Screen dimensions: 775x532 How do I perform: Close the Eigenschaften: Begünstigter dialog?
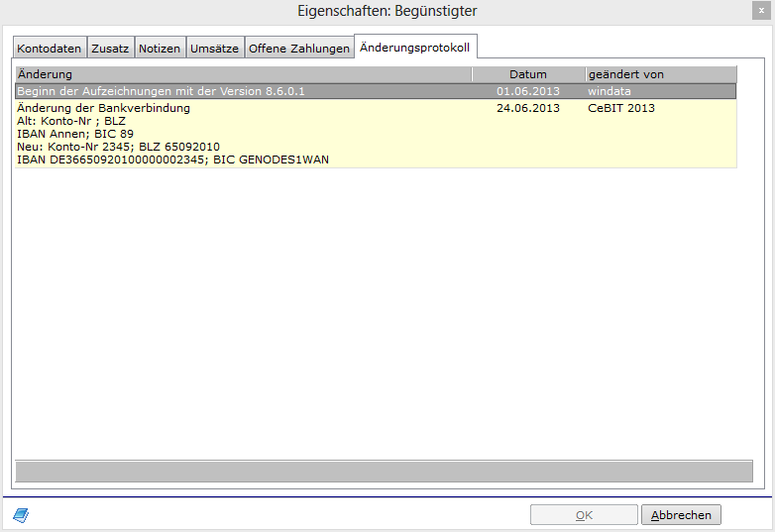point(761,10)
